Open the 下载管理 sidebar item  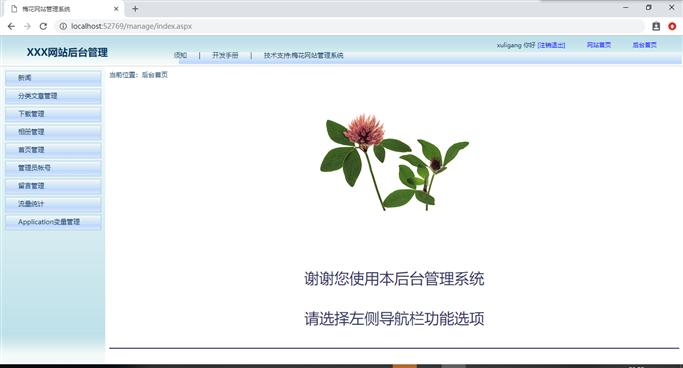(53, 114)
